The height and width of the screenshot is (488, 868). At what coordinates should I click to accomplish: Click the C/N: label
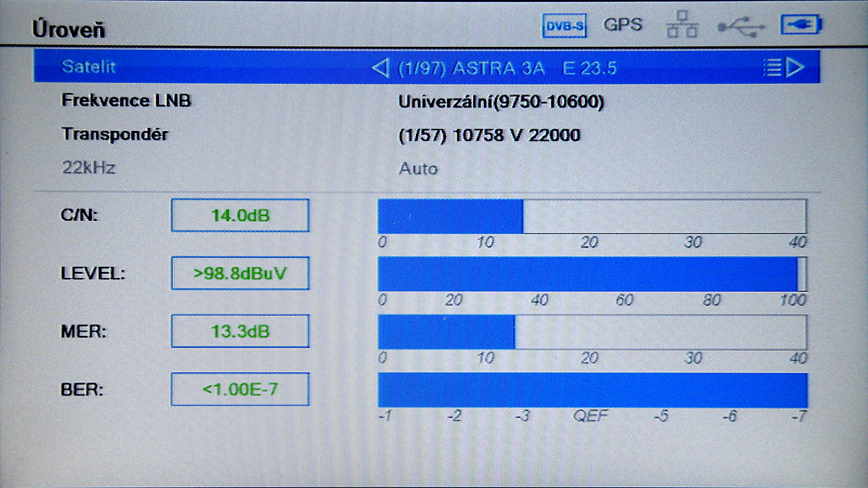(x=80, y=215)
